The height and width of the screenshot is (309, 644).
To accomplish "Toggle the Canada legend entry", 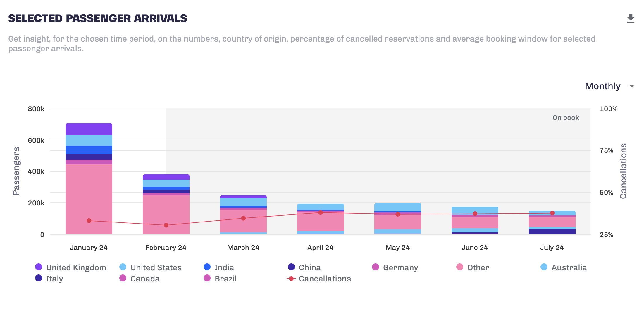I will [140, 279].
